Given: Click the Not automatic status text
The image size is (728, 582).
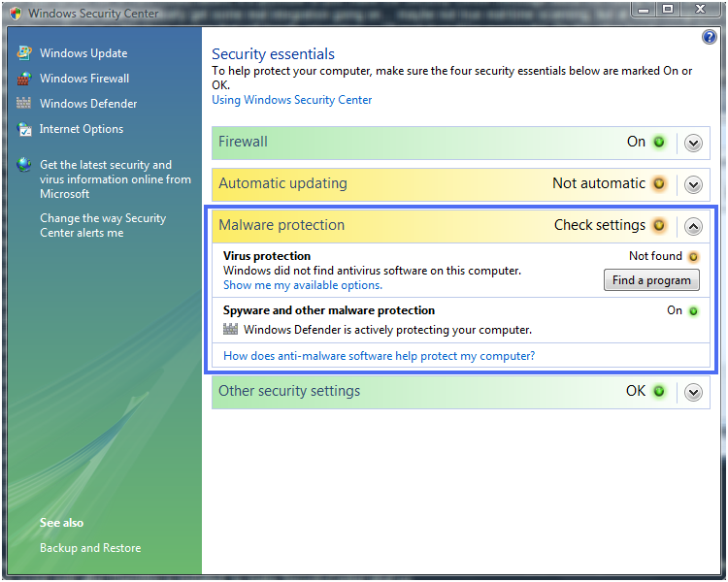Looking at the screenshot, I should [x=599, y=183].
